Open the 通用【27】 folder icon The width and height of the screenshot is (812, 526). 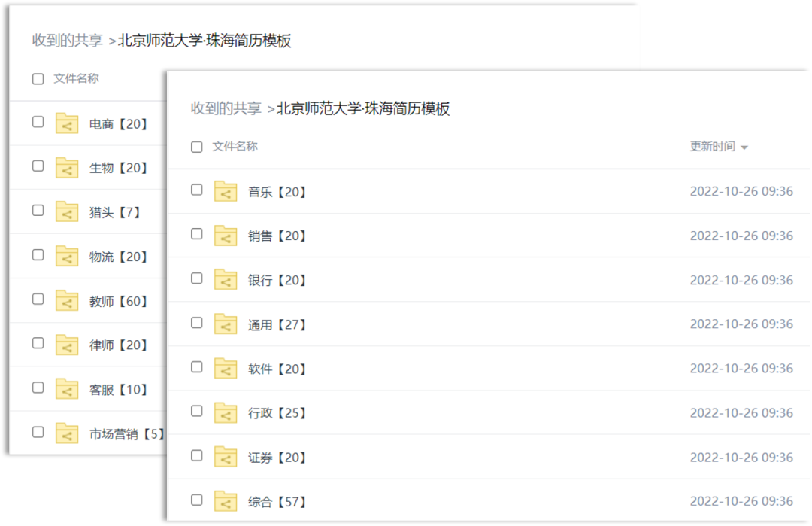pos(226,325)
